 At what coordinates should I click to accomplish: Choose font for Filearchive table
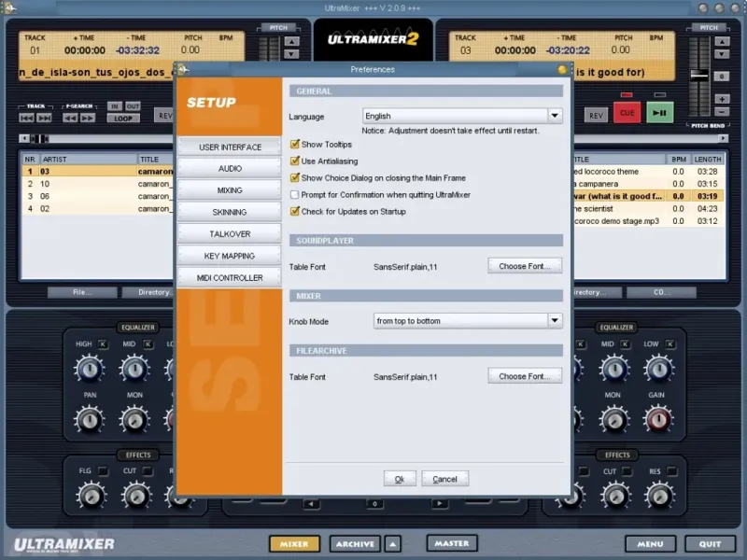[525, 376]
